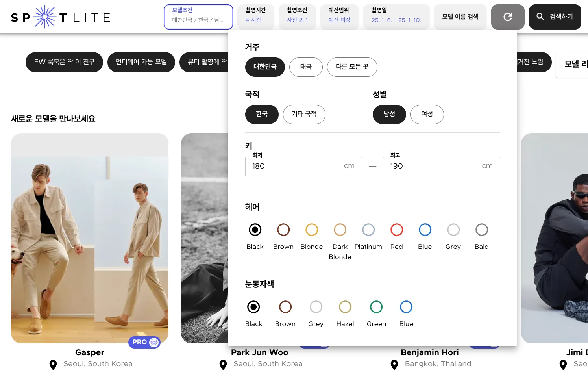Pick the Red hair color swatch
The height and width of the screenshot is (382, 588).
[397, 230]
